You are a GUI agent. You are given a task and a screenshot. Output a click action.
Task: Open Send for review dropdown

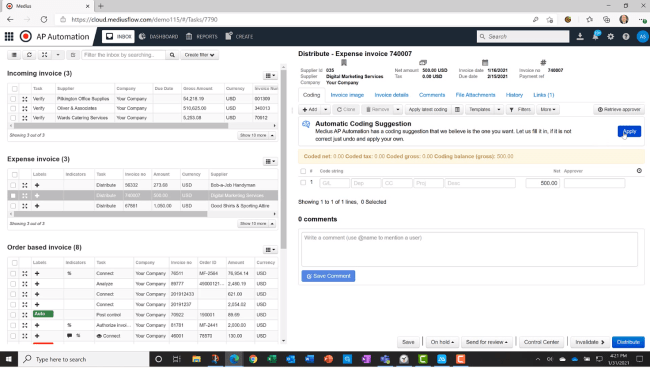click(487, 342)
